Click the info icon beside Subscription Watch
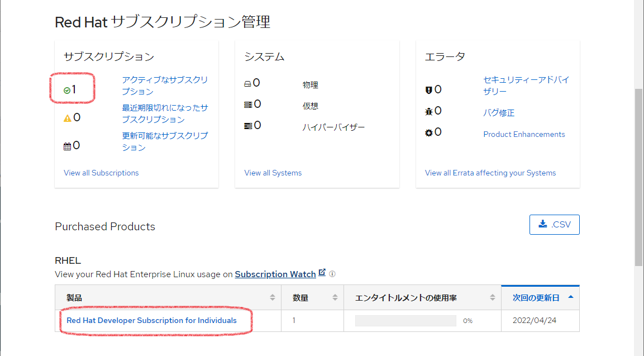 [332, 274]
